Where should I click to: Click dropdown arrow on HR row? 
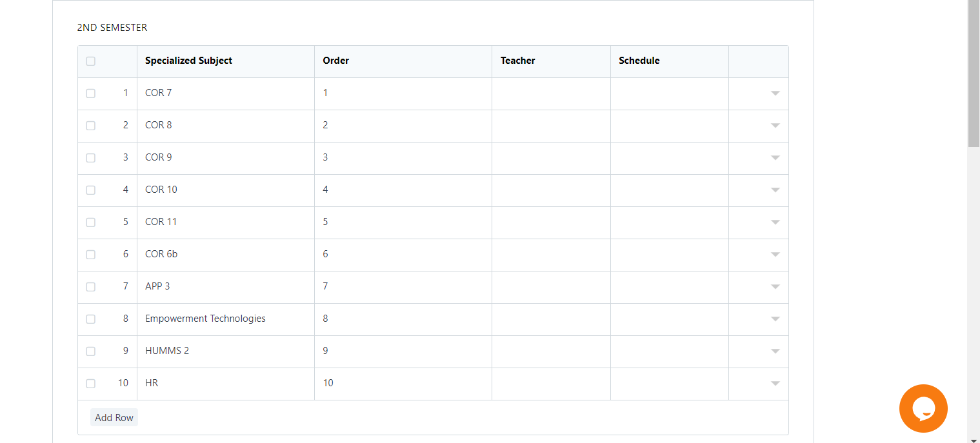tap(775, 384)
